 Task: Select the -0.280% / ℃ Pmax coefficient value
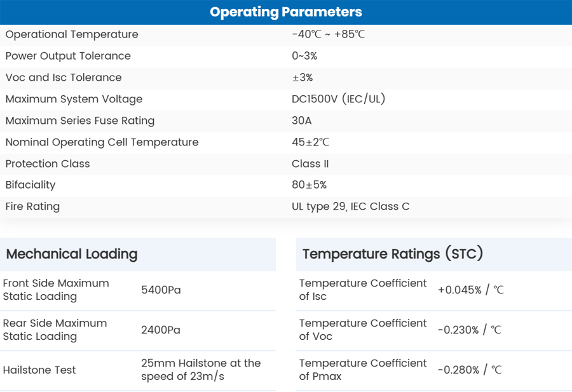click(x=469, y=370)
